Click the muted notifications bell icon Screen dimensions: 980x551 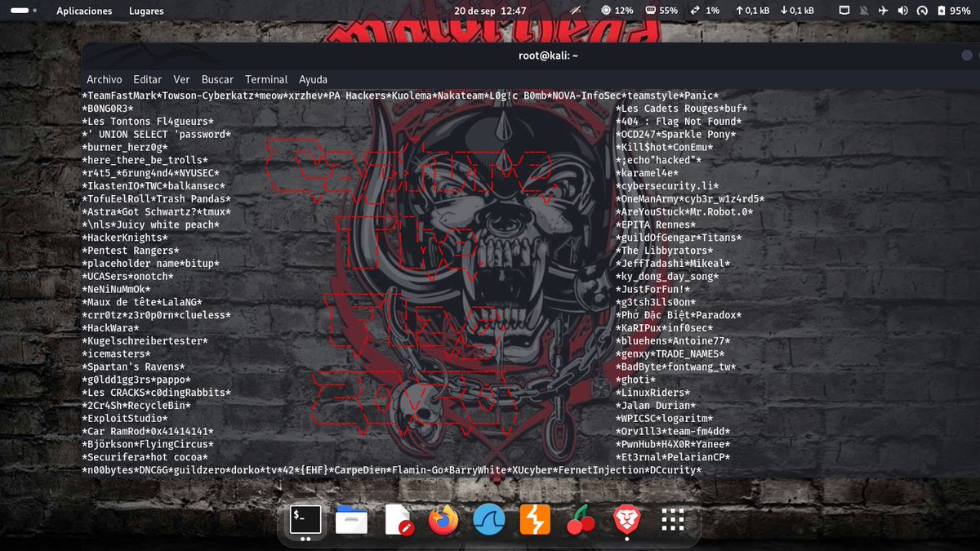click(864, 11)
